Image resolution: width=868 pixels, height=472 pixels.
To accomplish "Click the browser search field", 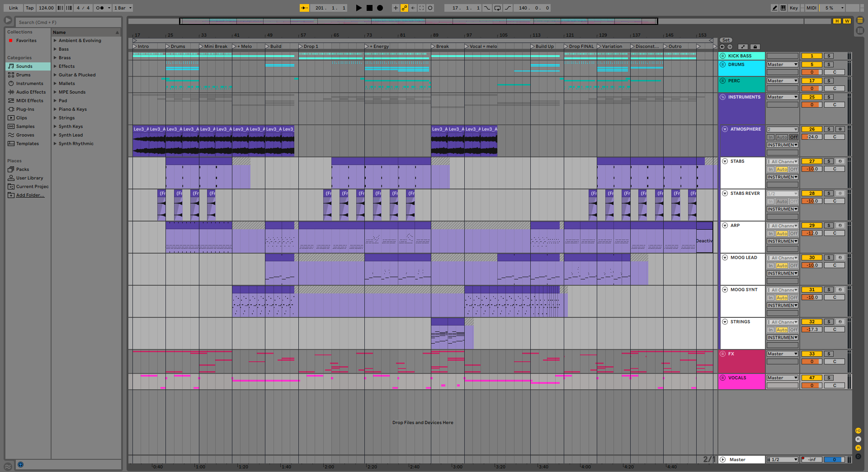I will [69, 22].
